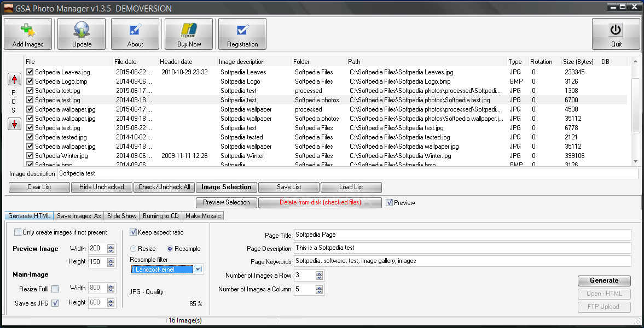Screen dimensions: 644x328
Task: Sort by Image description column header
Action: pyautogui.click(x=254, y=62)
